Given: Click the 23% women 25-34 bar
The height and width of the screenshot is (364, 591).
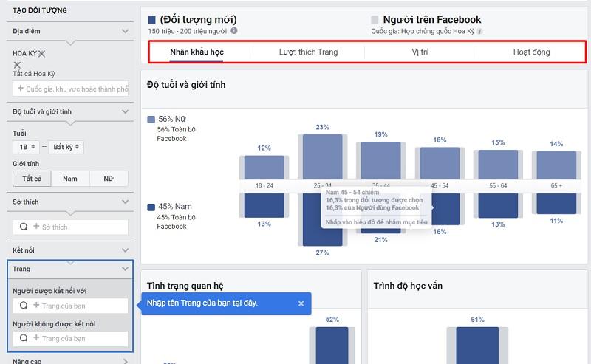Looking at the screenshot, I should pos(323,157).
